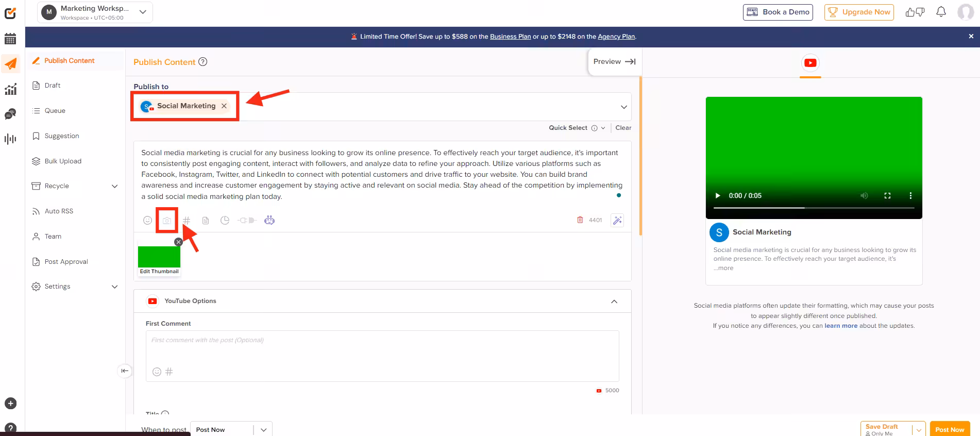Click the integrations plug icon in toolbar

(x=247, y=221)
